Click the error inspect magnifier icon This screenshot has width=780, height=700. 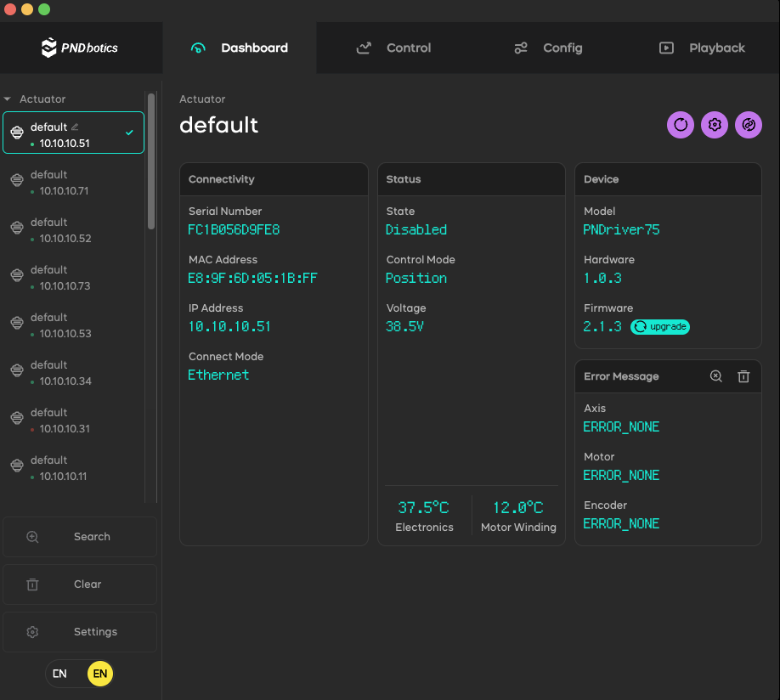coord(715,376)
